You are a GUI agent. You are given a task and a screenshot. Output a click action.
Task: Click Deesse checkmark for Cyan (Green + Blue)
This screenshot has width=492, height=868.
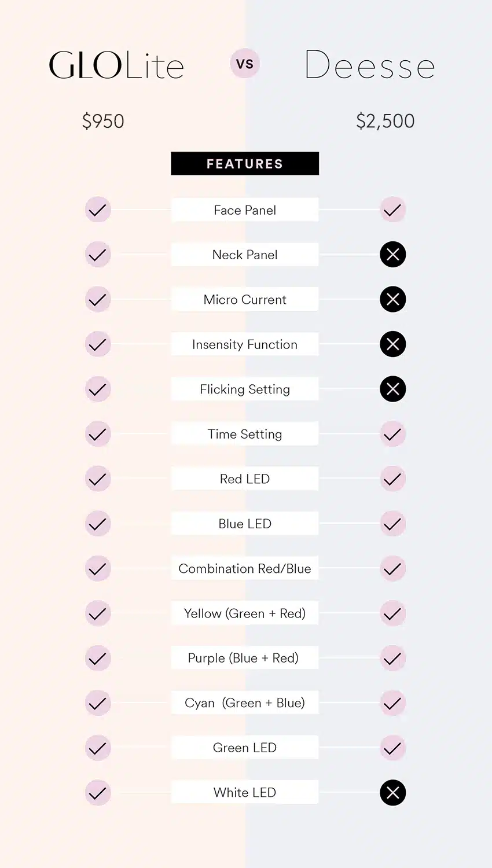pyautogui.click(x=392, y=703)
